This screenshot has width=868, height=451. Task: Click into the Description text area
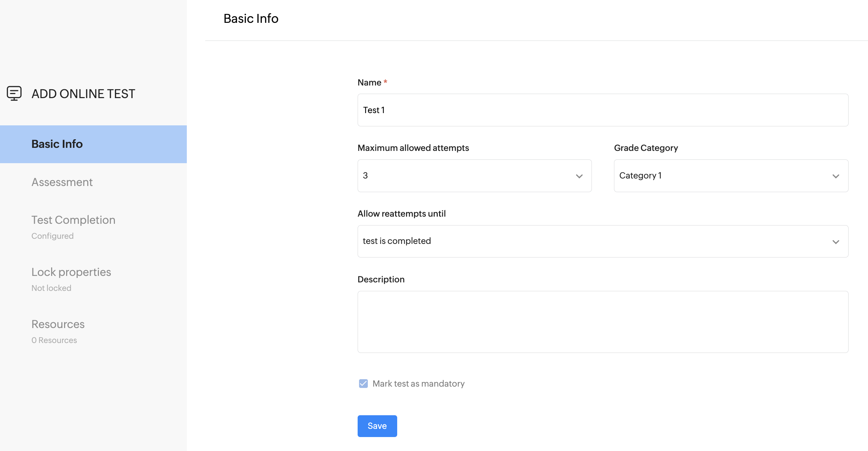tap(603, 322)
